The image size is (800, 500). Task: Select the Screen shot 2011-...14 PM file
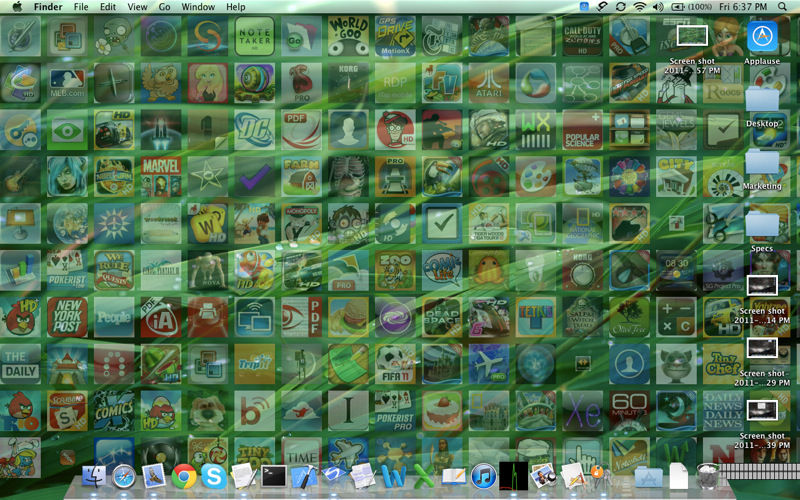tap(762, 299)
